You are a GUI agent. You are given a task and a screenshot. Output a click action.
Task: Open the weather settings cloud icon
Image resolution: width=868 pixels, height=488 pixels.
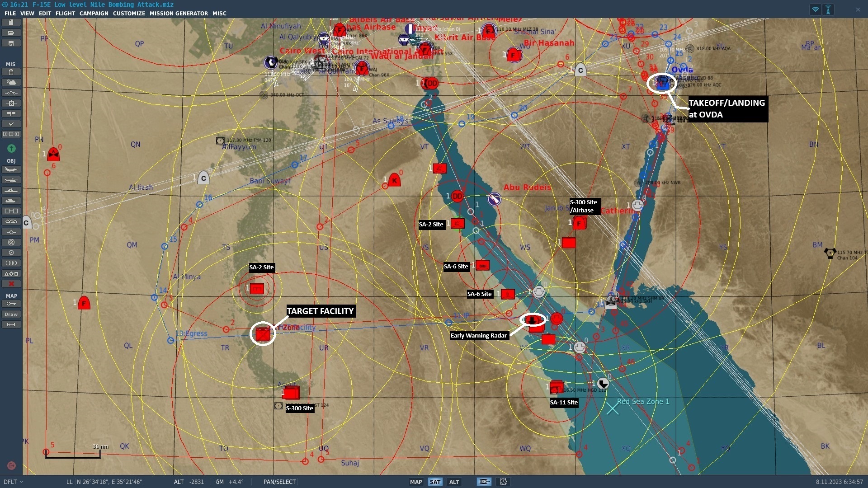pyautogui.click(x=11, y=82)
